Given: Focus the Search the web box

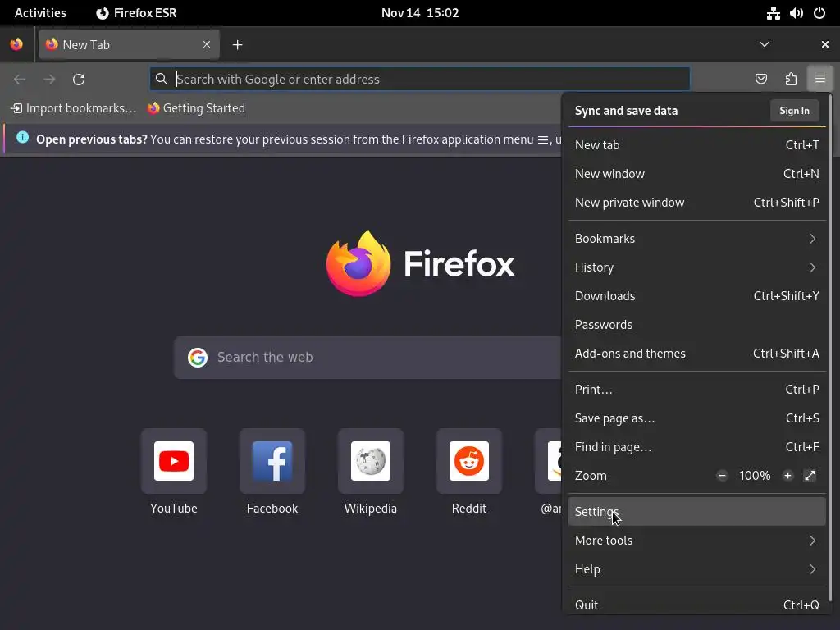Looking at the screenshot, I should [x=367, y=358].
